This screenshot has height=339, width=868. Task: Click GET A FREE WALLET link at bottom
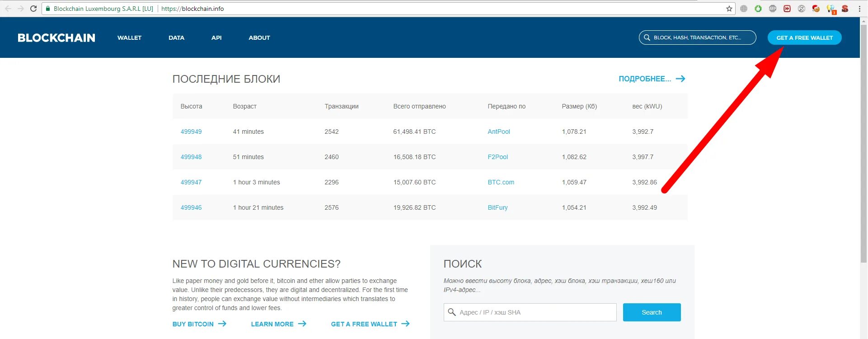pyautogui.click(x=364, y=324)
